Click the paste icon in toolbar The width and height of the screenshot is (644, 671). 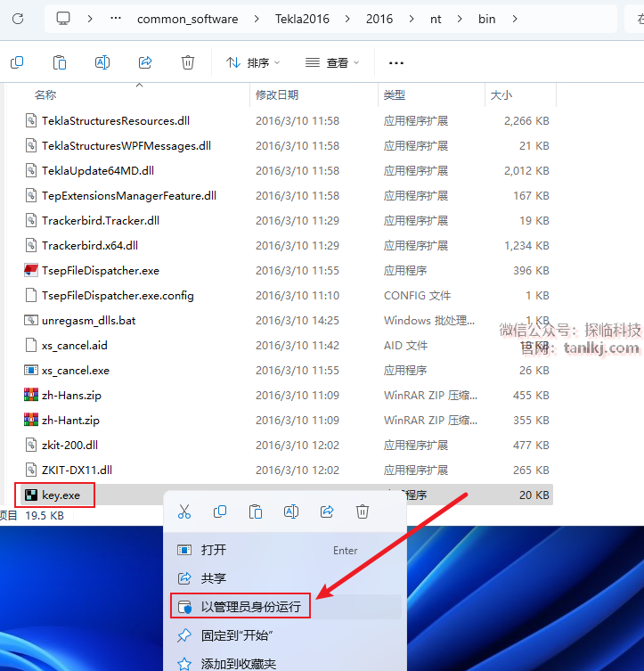pyautogui.click(x=60, y=62)
